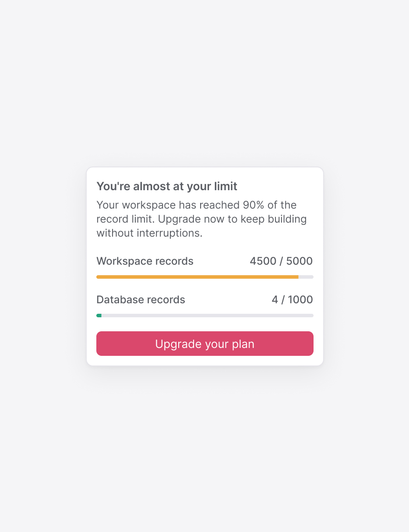Select the Database records label

[x=141, y=299]
